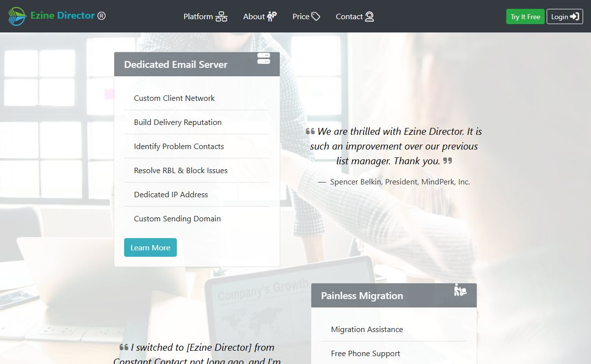Click the network icon beside Platform
591x364 pixels.
tap(222, 17)
